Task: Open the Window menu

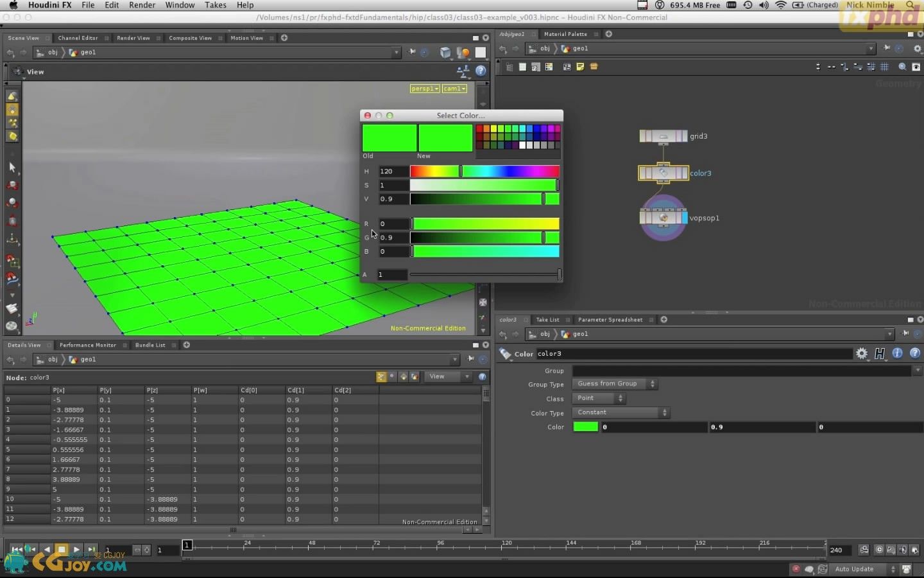Action: coord(180,5)
